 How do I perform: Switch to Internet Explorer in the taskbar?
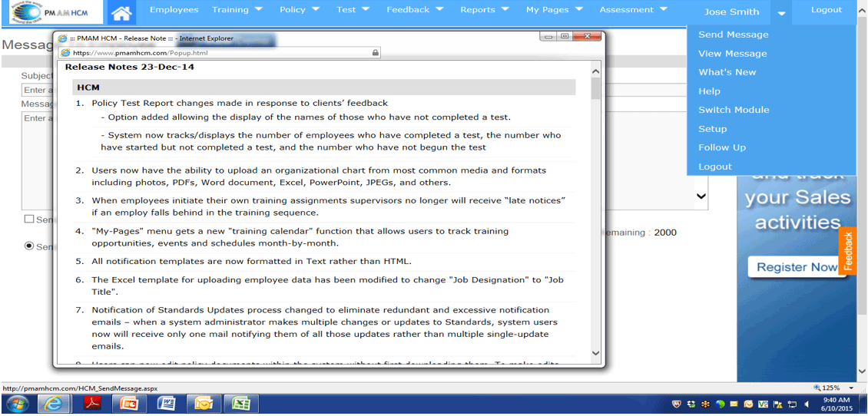click(54, 404)
